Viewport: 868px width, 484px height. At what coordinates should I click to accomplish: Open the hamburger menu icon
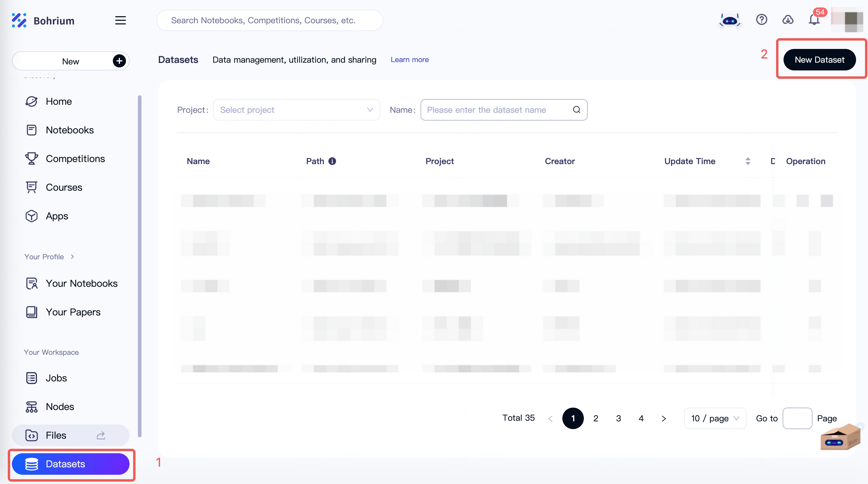click(x=120, y=20)
